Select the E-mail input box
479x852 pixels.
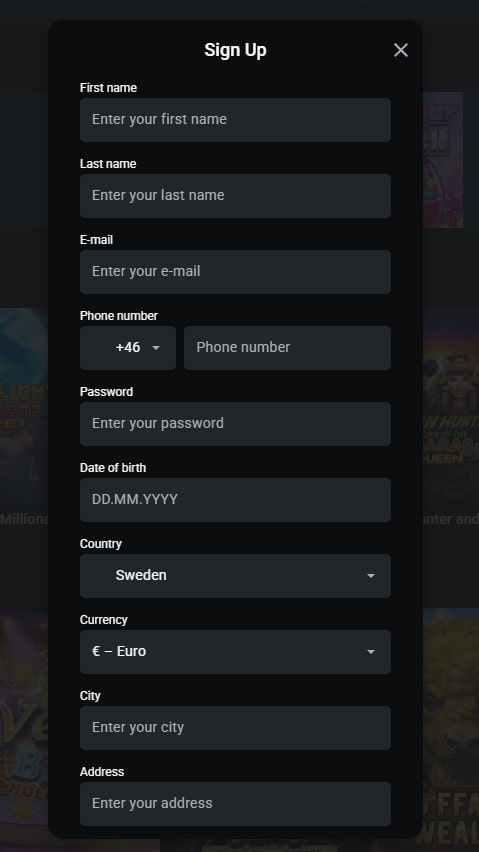[235, 272]
